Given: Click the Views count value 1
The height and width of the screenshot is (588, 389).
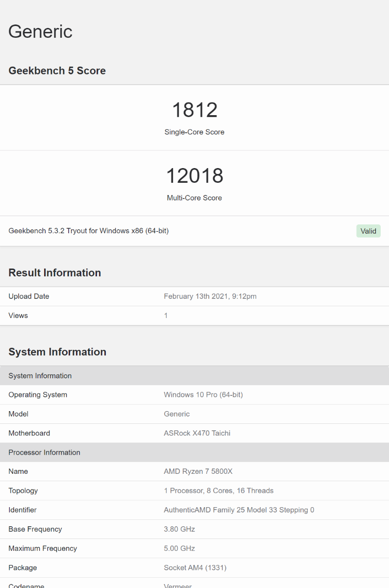Looking at the screenshot, I should click(166, 316).
